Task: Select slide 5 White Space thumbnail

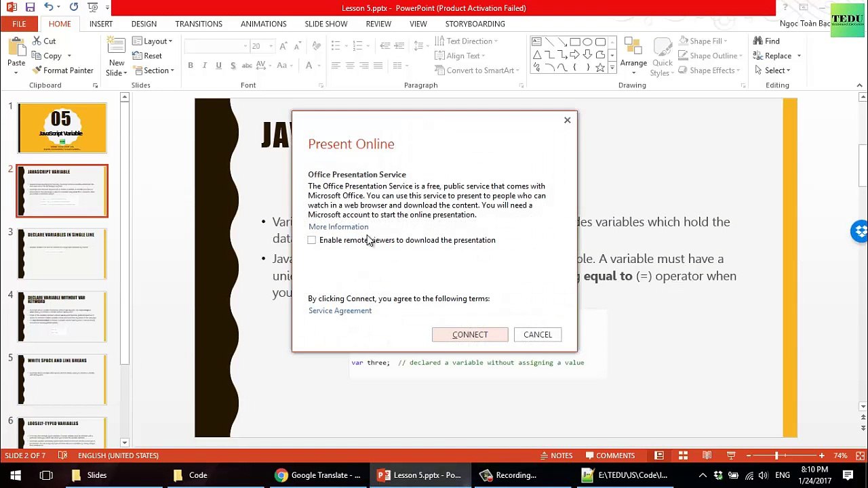Action: click(x=62, y=380)
